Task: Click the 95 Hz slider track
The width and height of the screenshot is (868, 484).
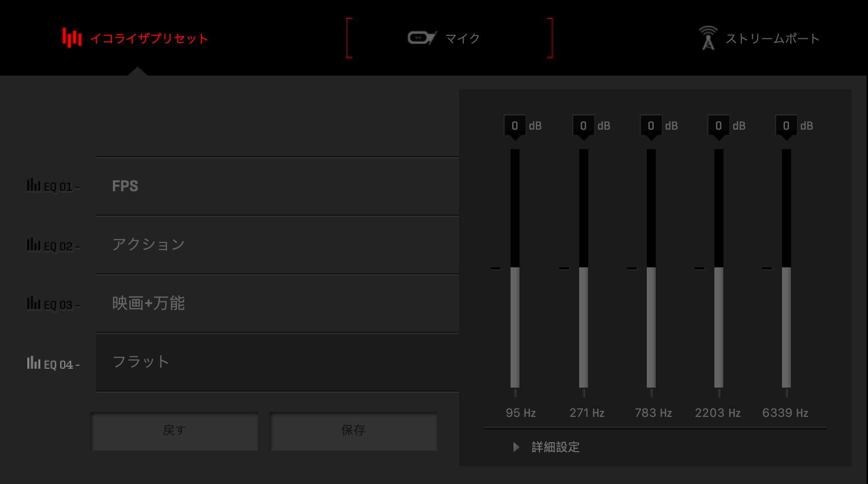Action: [515, 268]
